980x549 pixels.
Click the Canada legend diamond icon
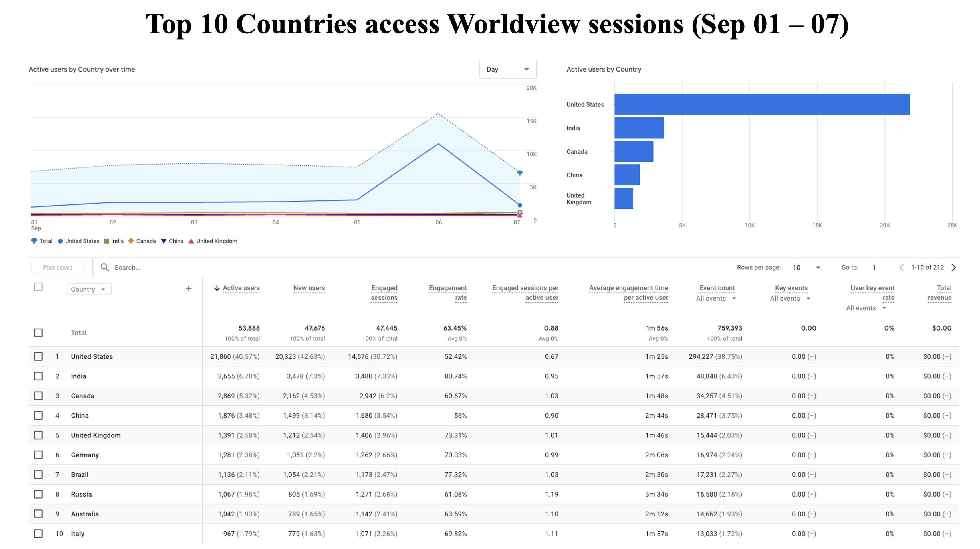(x=131, y=241)
